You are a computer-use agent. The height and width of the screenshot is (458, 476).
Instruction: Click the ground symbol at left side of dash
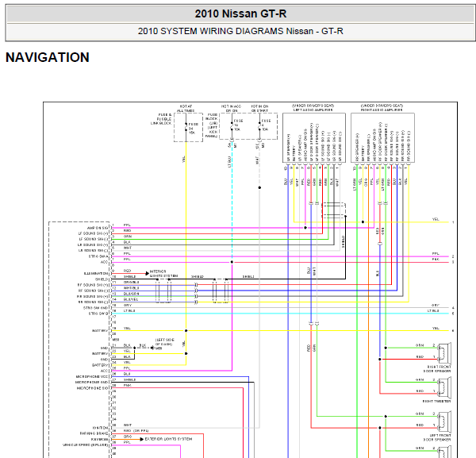pyautogui.click(x=152, y=348)
